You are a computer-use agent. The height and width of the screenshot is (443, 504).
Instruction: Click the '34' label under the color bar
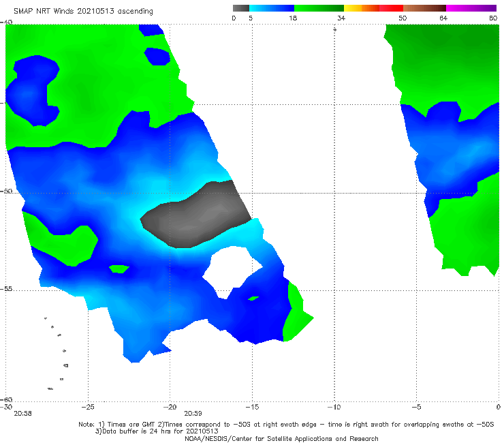[x=341, y=18]
